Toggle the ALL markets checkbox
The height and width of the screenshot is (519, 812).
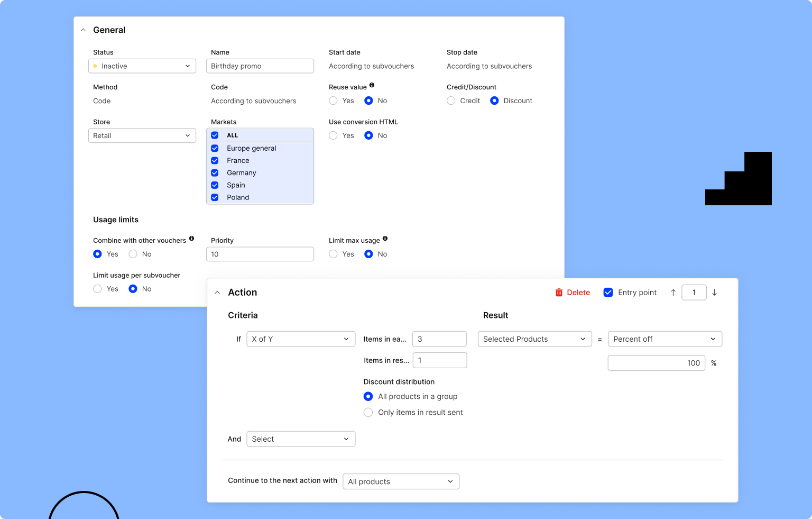click(x=215, y=135)
